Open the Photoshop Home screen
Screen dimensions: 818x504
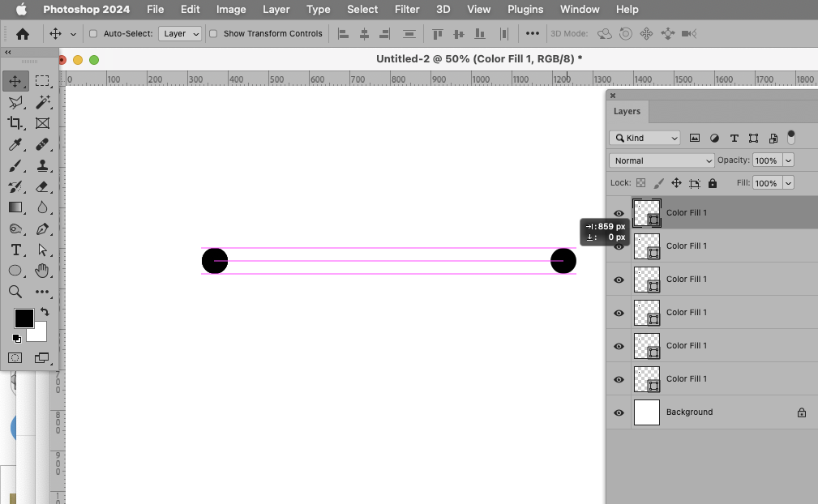[x=22, y=33]
